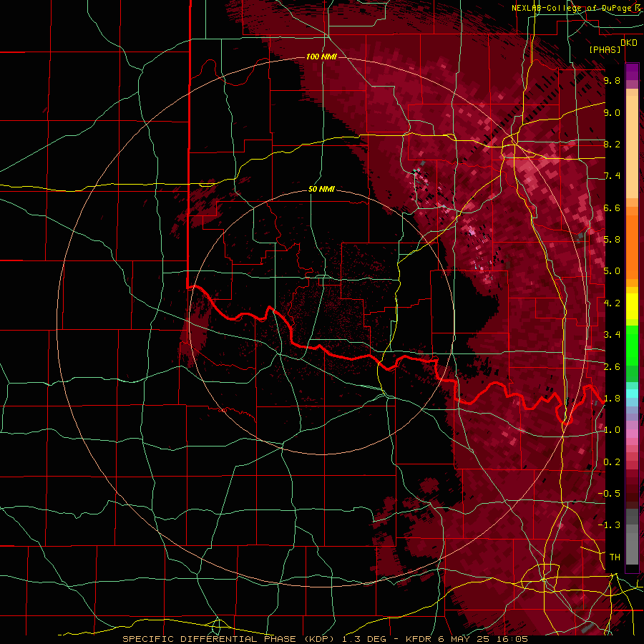Image resolution: width=644 pixels, height=644 pixels.
Task: Click the 2.6 scale value
Action: point(612,367)
